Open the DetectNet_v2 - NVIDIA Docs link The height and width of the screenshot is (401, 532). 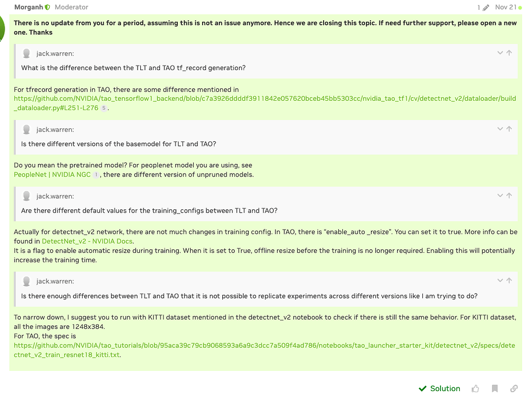tap(86, 241)
